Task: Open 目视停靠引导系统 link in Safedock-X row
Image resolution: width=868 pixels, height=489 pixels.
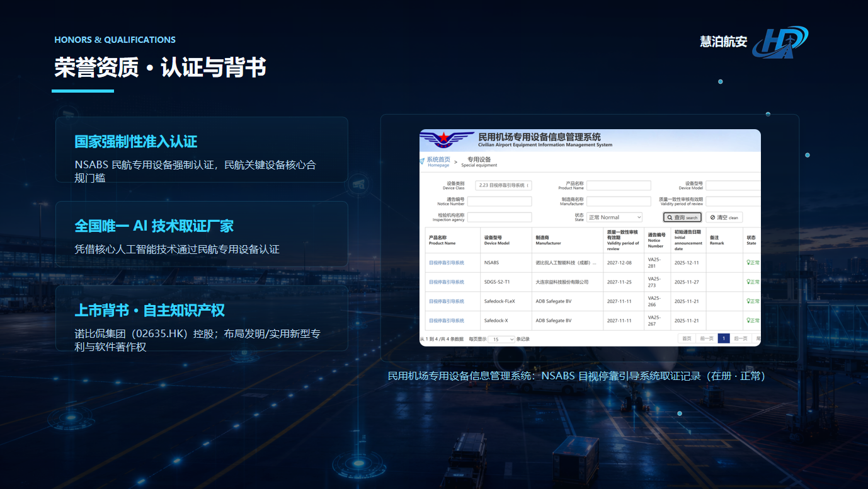Action: tap(446, 320)
